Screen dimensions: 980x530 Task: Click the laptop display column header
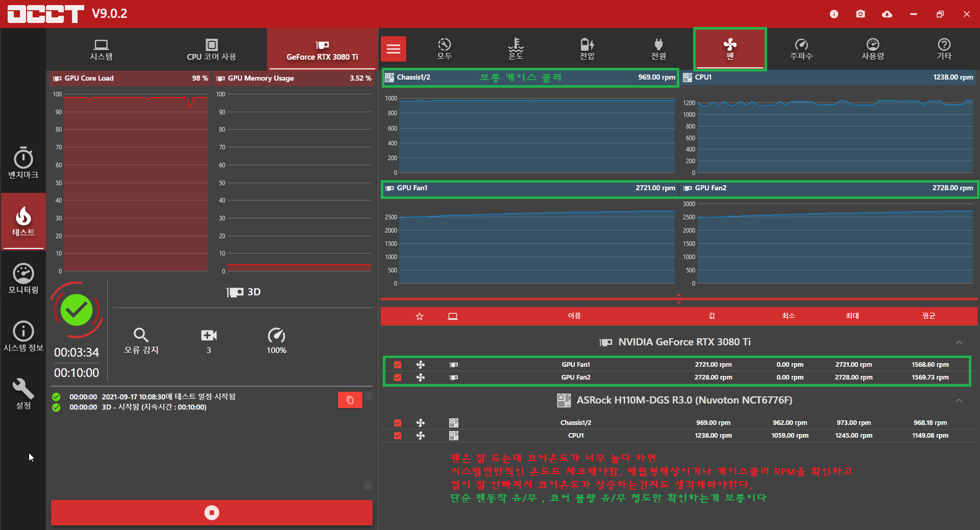(453, 316)
